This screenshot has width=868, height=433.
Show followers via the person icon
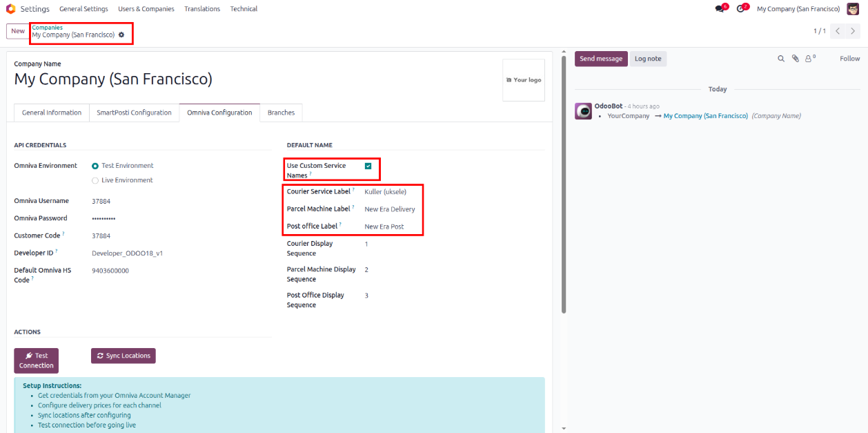click(809, 59)
